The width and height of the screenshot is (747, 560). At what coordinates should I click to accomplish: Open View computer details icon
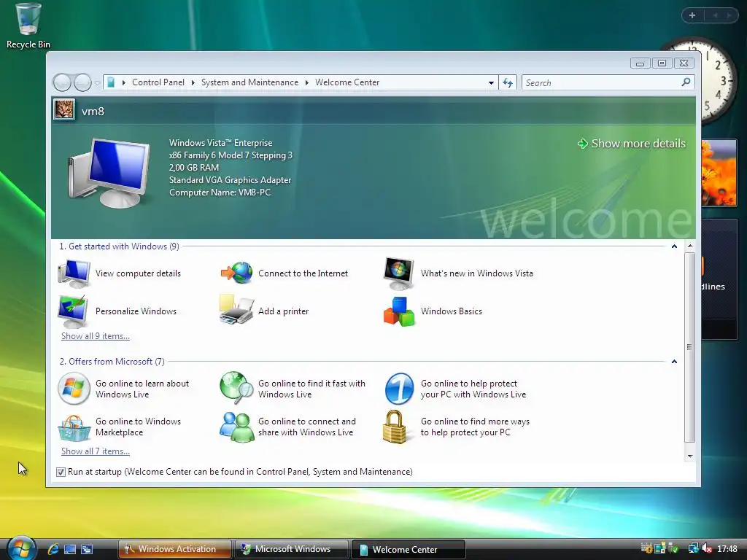pyautogui.click(x=74, y=273)
